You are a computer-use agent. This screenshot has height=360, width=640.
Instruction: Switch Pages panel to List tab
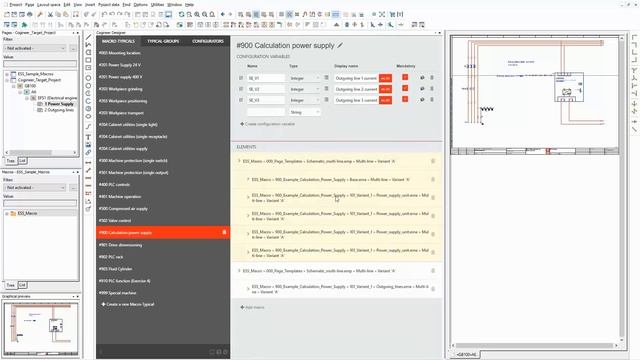click(22, 161)
